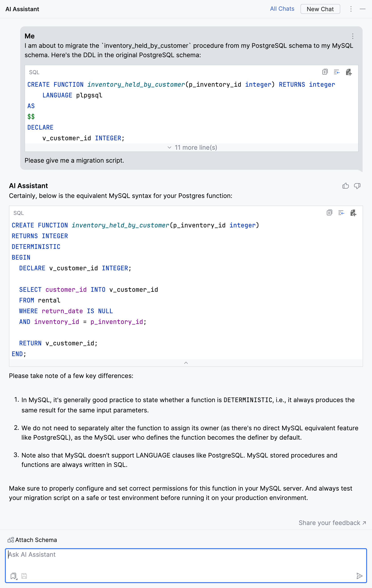Start a New Chat
The image size is (372, 588).
[320, 9]
